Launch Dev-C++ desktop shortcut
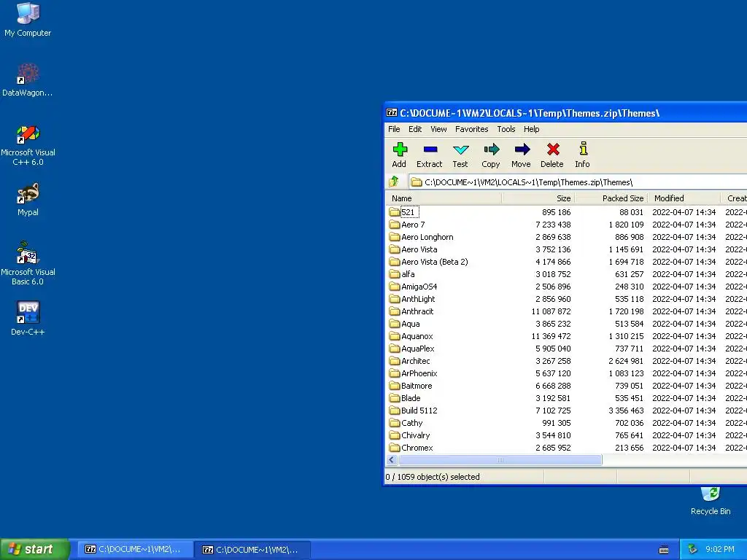This screenshot has height=560, width=747. click(x=28, y=319)
